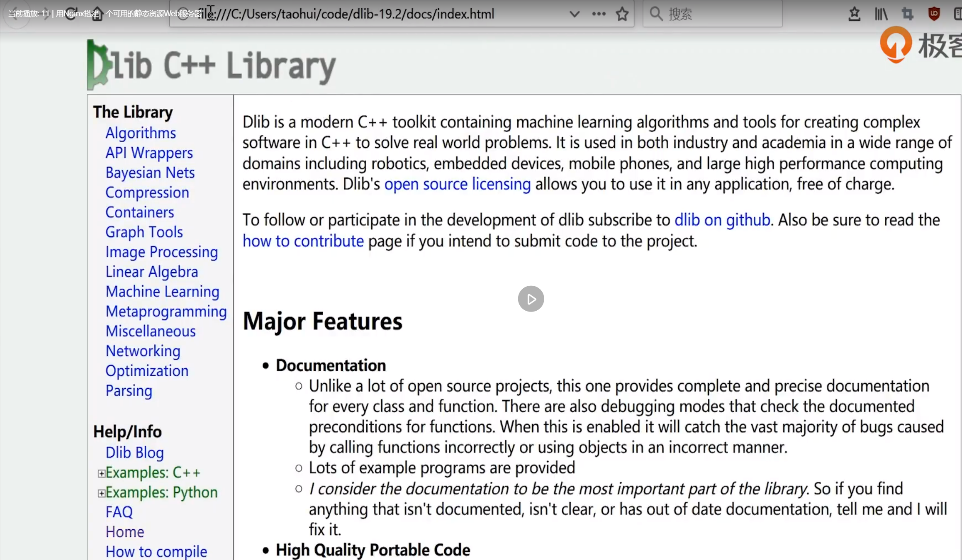Open the library bookshelf icon

click(x=881, y=14)
